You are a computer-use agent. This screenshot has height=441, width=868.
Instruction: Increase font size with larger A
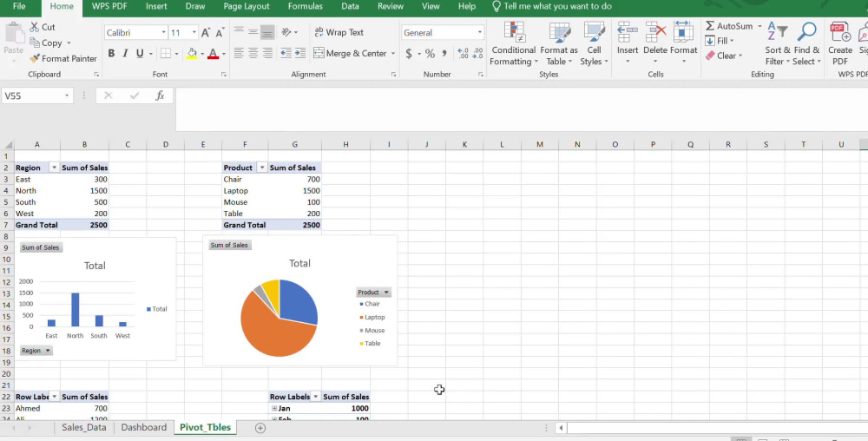[x=206, y=33]
